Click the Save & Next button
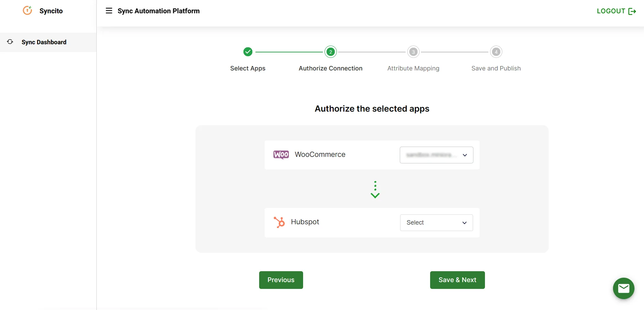The image size is (644, 310). (457, 280)
